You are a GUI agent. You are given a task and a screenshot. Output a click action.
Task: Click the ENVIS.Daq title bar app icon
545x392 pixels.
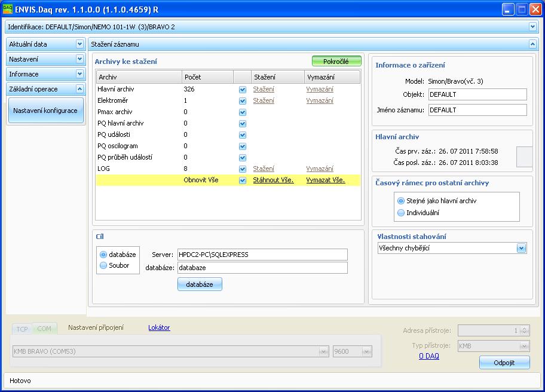(x=7, y=9)
